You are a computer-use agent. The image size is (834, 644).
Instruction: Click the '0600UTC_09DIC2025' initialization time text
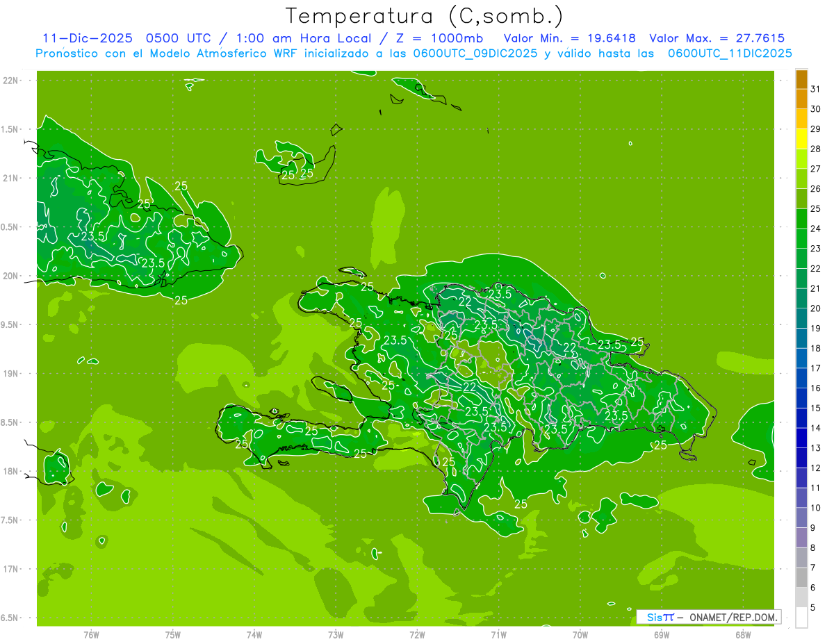pos(474,53)
